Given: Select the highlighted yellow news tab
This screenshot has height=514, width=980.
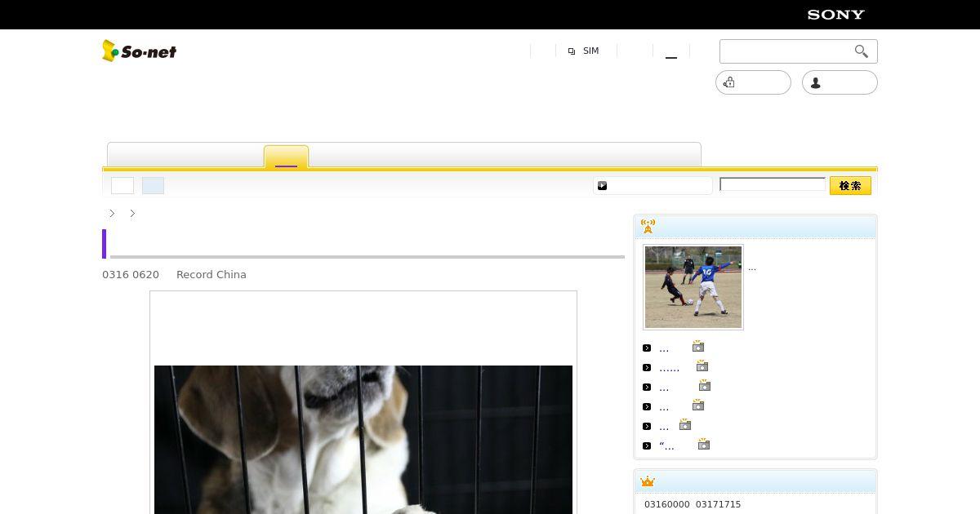Looking at the screenshot, I should pyautogui.click(x=286, y=157).
